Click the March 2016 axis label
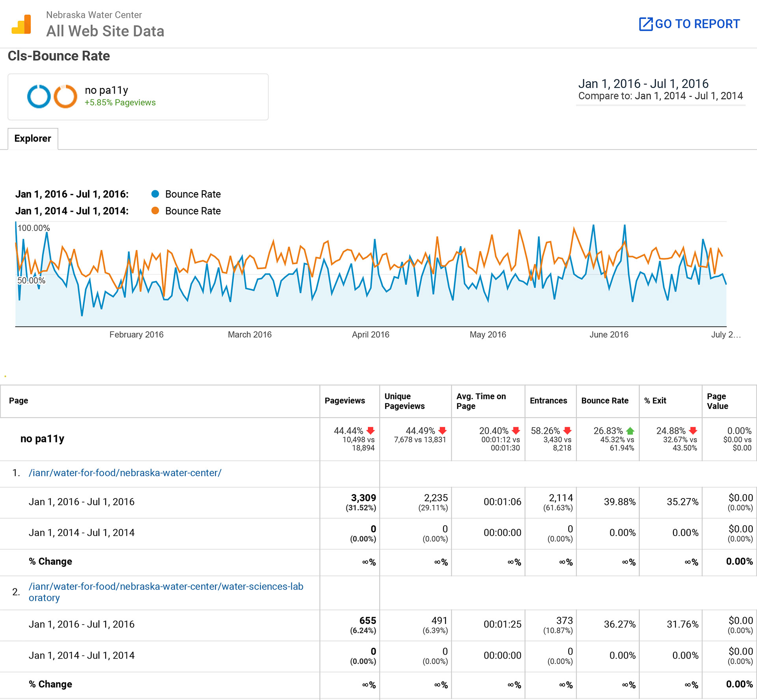 coord(250,335)
